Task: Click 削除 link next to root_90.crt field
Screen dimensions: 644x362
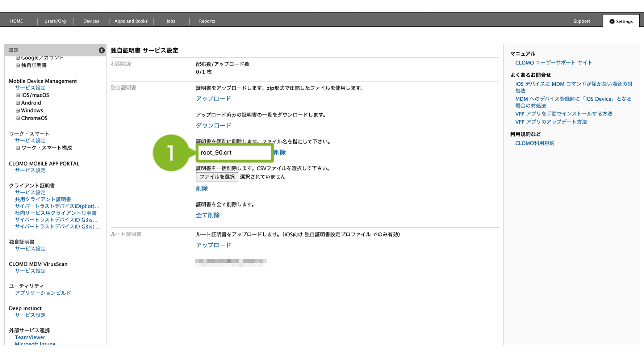Action: pos(280,152)
